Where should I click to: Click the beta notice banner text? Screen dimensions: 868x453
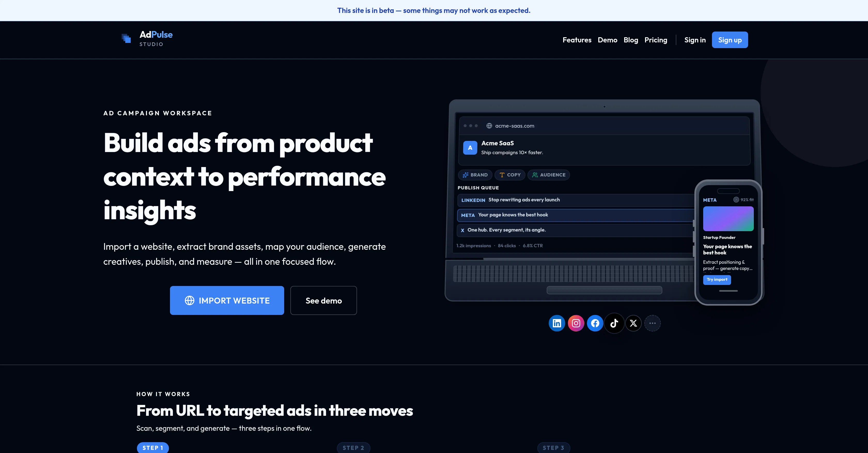click(x=434, y=10)
